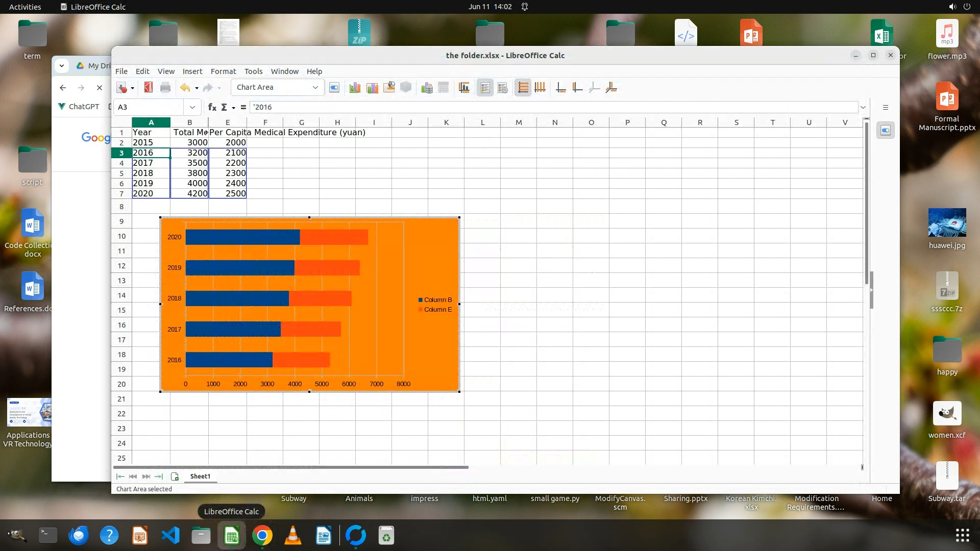Toggle Vertical Grids toolbar button
980x551 pixels.
[x=540, y=88]
